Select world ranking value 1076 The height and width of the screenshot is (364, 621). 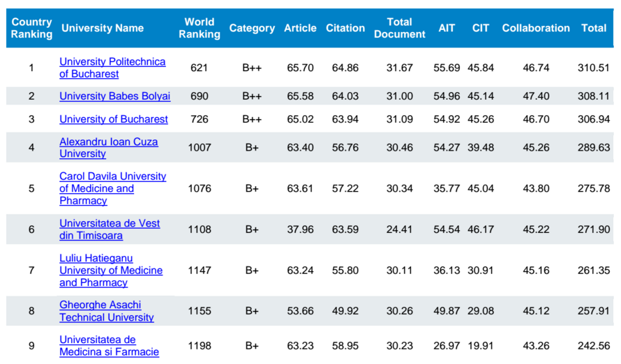(x=200, y=188)
